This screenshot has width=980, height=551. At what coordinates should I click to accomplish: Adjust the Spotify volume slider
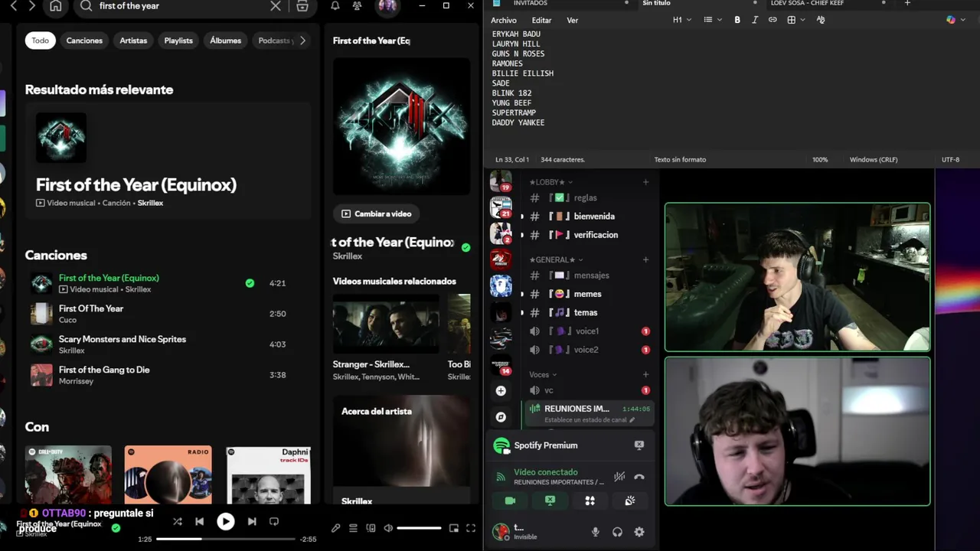click(419, 528)
